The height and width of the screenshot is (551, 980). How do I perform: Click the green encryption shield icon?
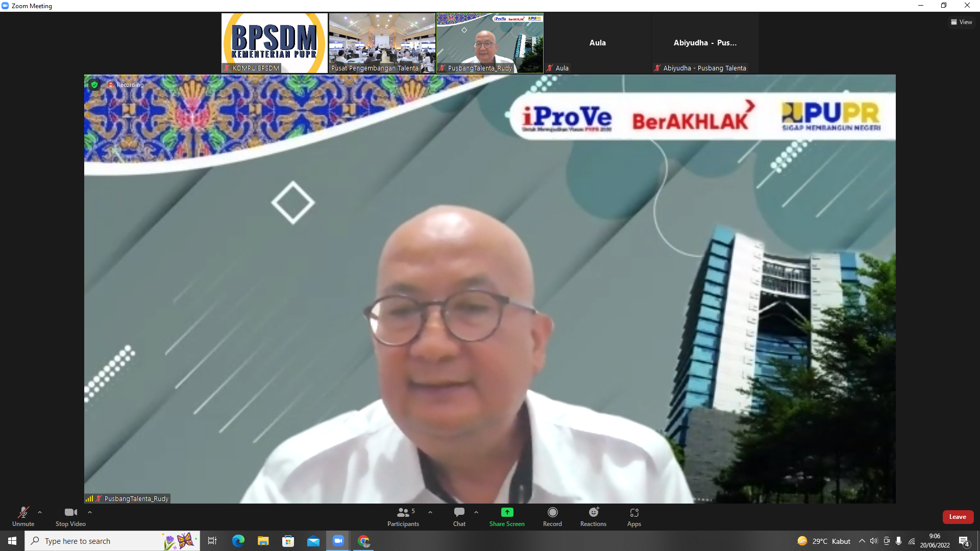coord(94,85)
